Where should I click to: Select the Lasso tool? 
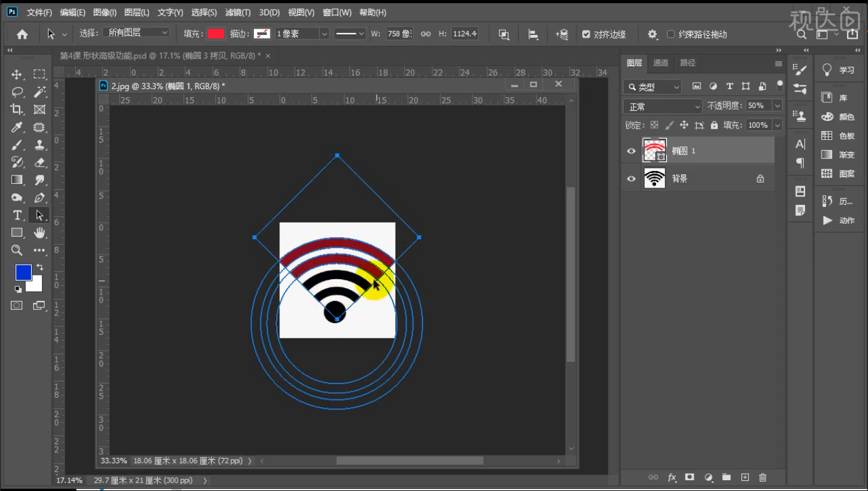pyautogui.click(x=17, y=92)
